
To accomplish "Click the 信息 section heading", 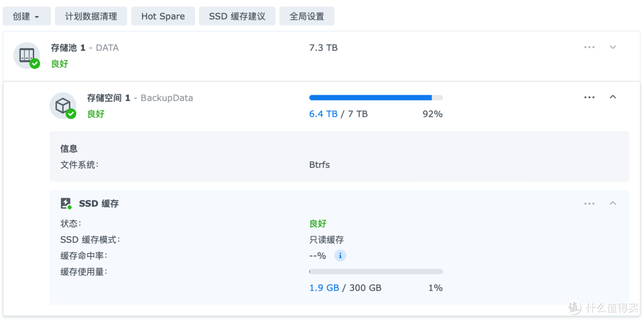I will 69,149.
